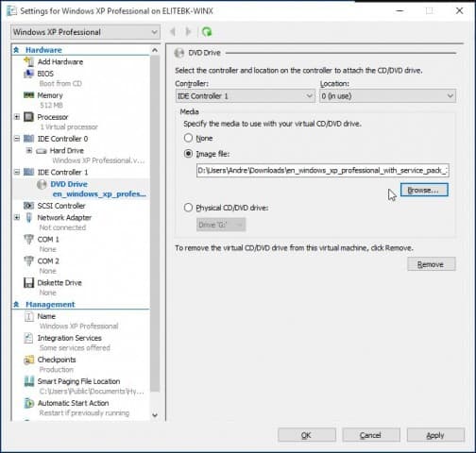This screenshot has width=476, height=453.
Task: Select the BIOS icon in hardware list
Action: coord(28,74)
